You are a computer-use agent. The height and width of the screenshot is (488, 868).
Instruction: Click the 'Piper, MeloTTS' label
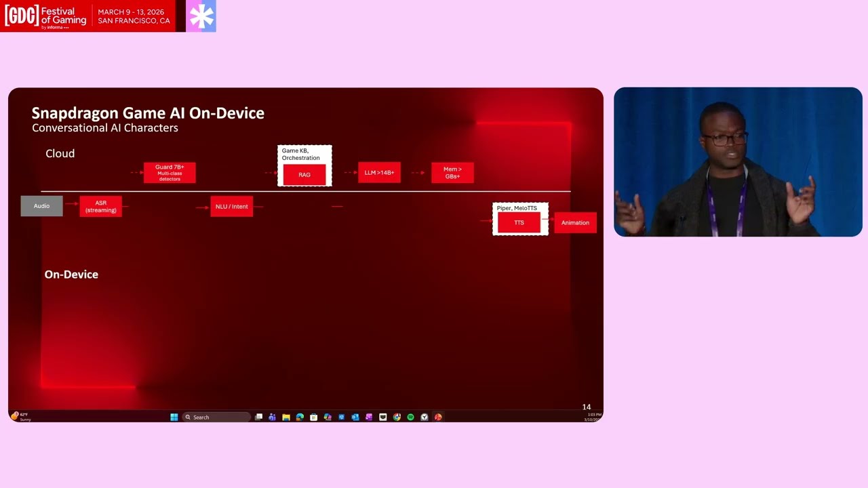[x=517, y=208]
